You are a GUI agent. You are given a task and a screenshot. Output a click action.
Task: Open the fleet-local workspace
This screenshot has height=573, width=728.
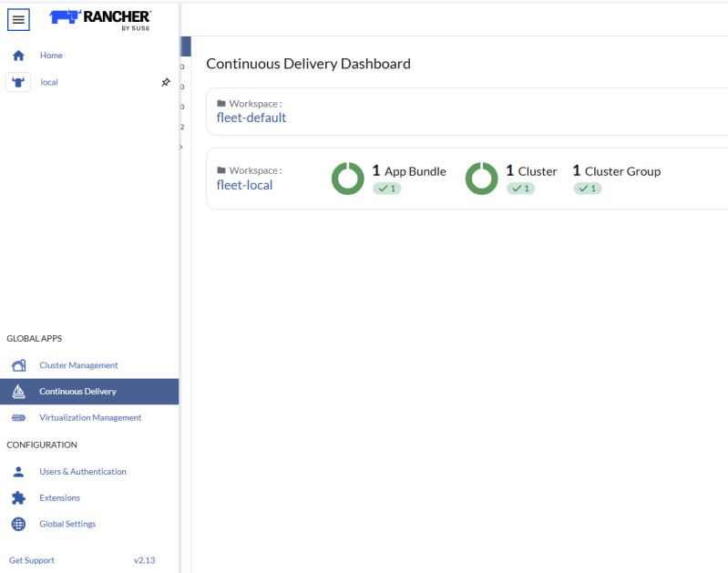point(245,185)
